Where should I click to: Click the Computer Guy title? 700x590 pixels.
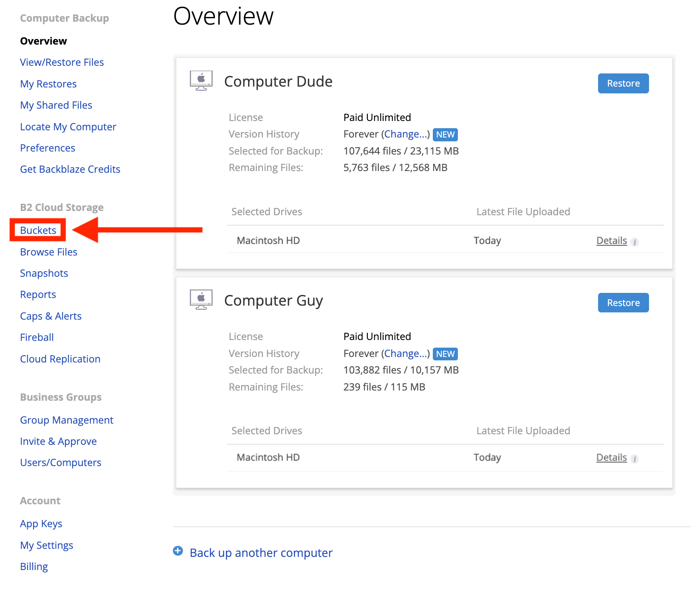pos(274,301)
